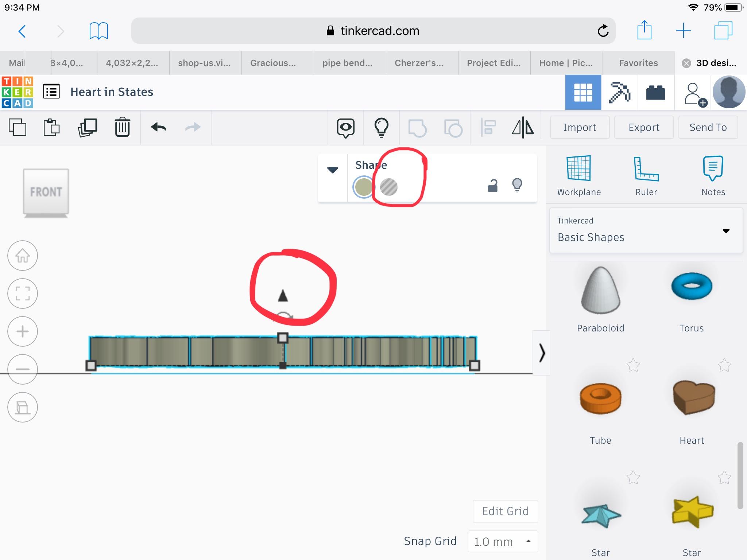This screenshot has height=560, width=747.
Task: Switch to the Favorites browser tab
Action: click(x=638, y=63)
